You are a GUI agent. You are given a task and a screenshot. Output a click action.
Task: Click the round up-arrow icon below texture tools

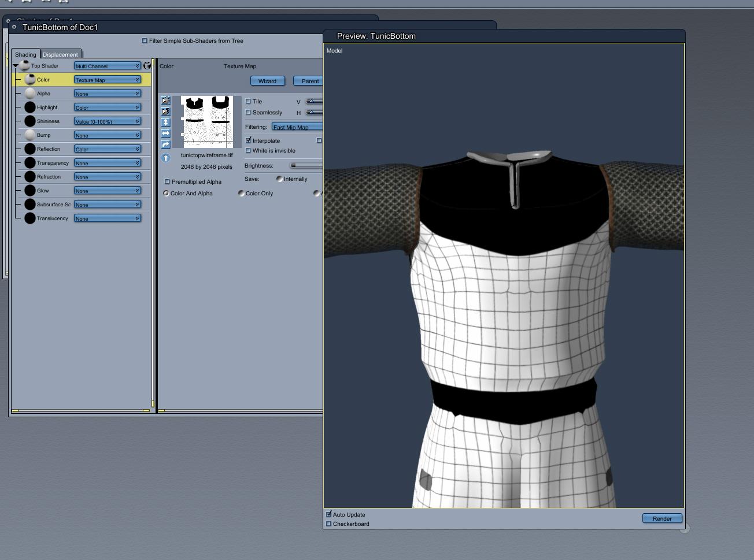click(x=166, y=158)
